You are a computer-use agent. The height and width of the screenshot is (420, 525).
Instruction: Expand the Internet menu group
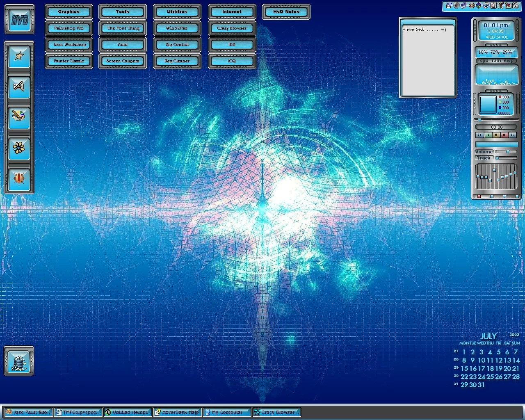[232, 12]
